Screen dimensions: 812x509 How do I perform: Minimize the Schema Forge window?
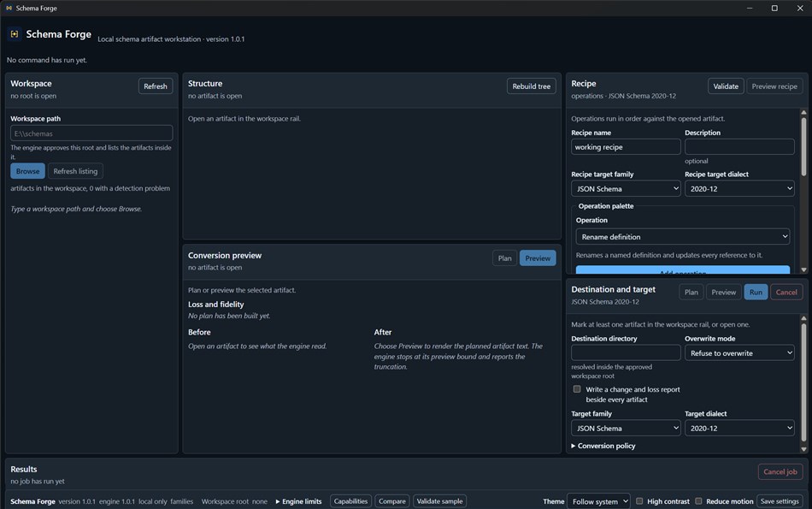point(750,8)
